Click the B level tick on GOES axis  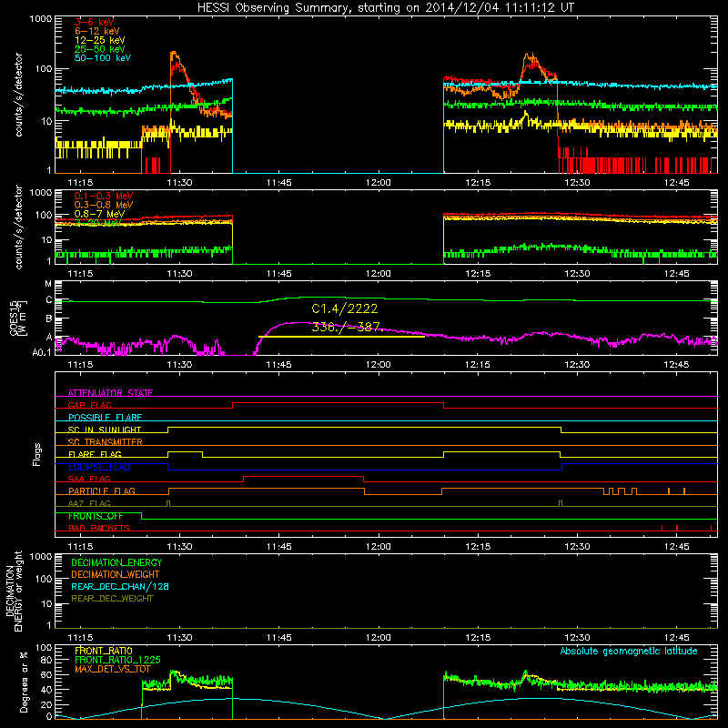pyautogui.click(x=49, y=319)
